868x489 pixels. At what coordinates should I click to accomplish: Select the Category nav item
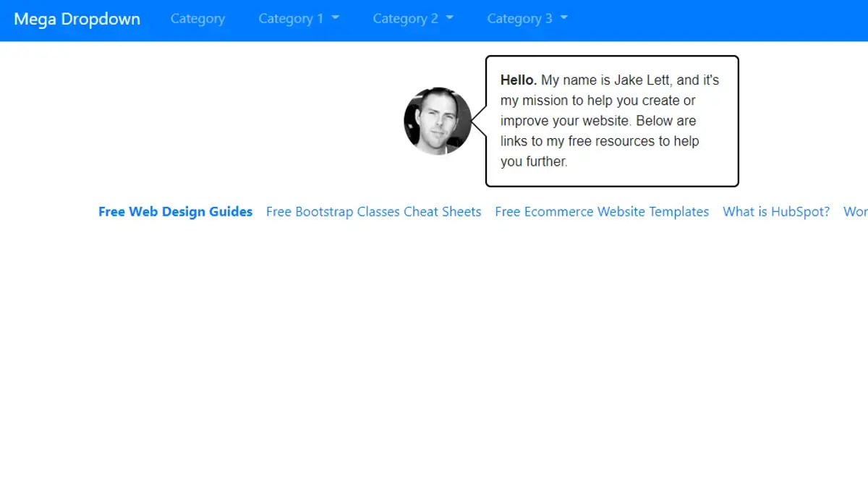point(197,19)
